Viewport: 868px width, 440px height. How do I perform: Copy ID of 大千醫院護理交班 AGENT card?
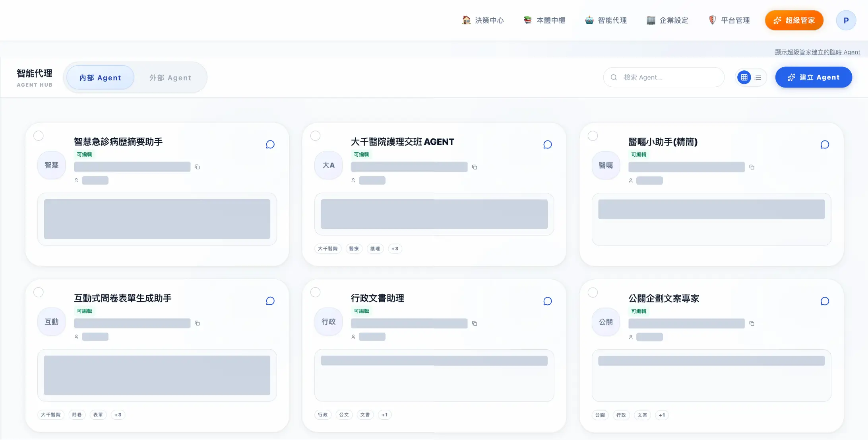click(474, 167)
